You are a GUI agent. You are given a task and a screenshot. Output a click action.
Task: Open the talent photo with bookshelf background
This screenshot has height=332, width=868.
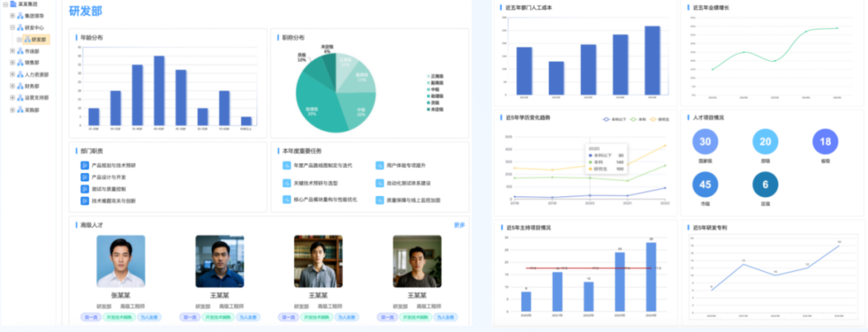pyautogui.click(x=318, y=261)
